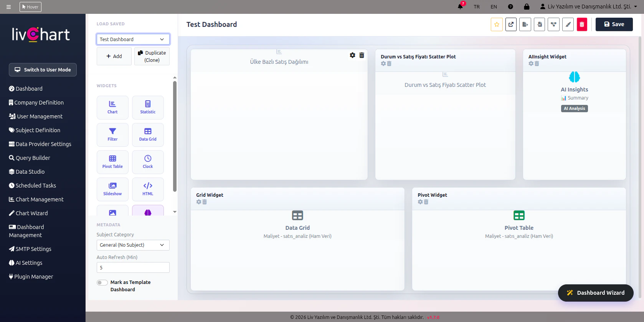
Task: Add the image widget tile
Action: click(112, 211)
